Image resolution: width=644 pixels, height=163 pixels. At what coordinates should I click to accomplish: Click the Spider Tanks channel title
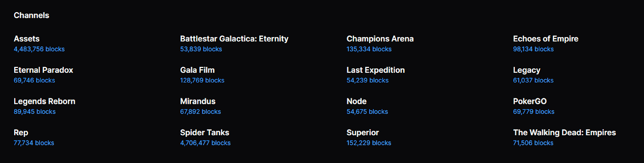pos(204,132)
